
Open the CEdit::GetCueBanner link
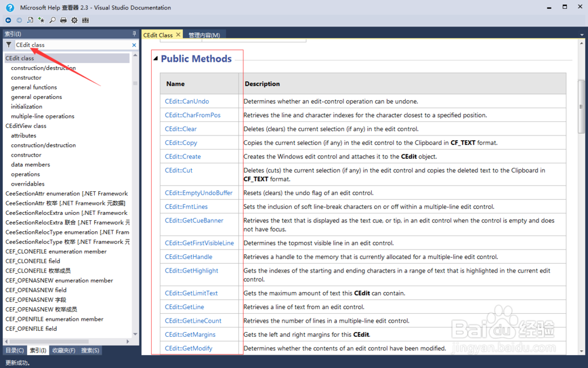194,221
